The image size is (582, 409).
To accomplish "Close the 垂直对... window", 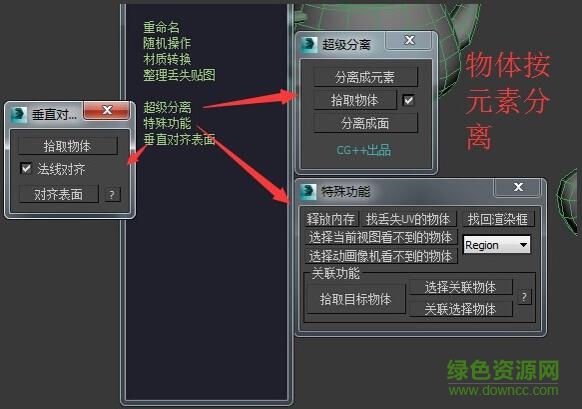I will coord(107,110).
